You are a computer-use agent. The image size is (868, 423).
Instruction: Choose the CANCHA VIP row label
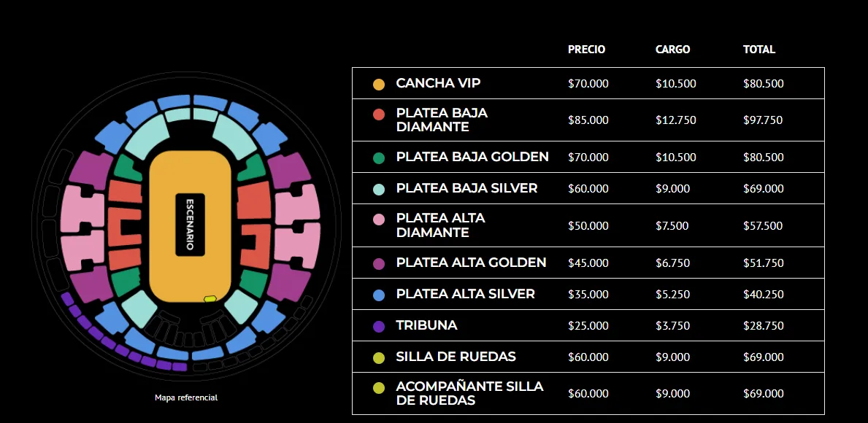(x=438, y=84)
